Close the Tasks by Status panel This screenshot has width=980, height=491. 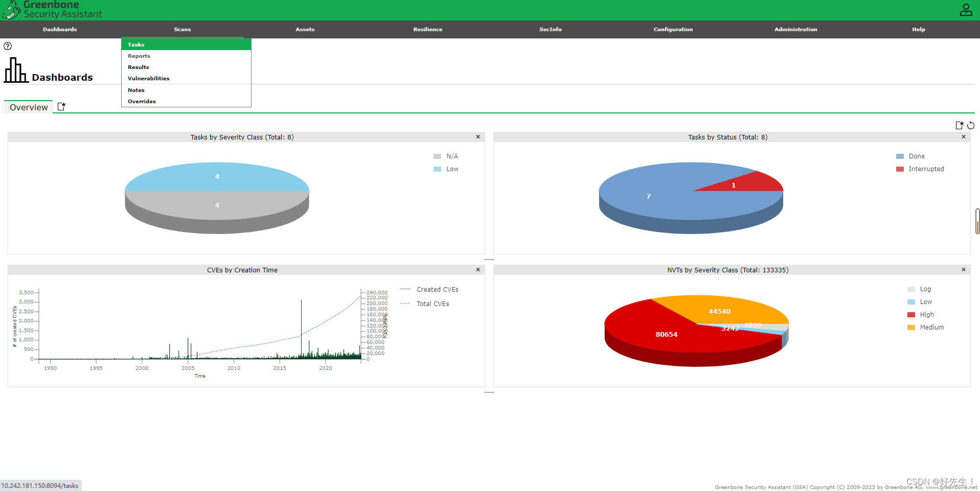point(964,137)
